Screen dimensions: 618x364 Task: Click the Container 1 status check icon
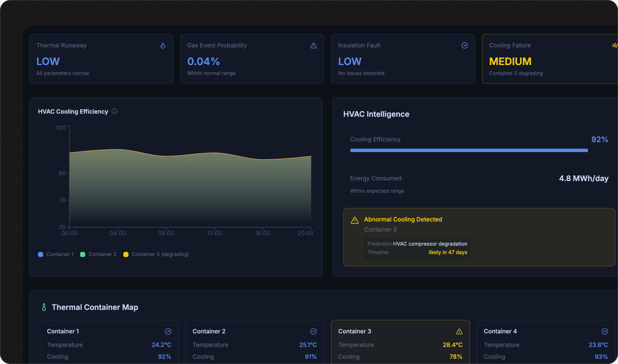[x=168, y=331]
